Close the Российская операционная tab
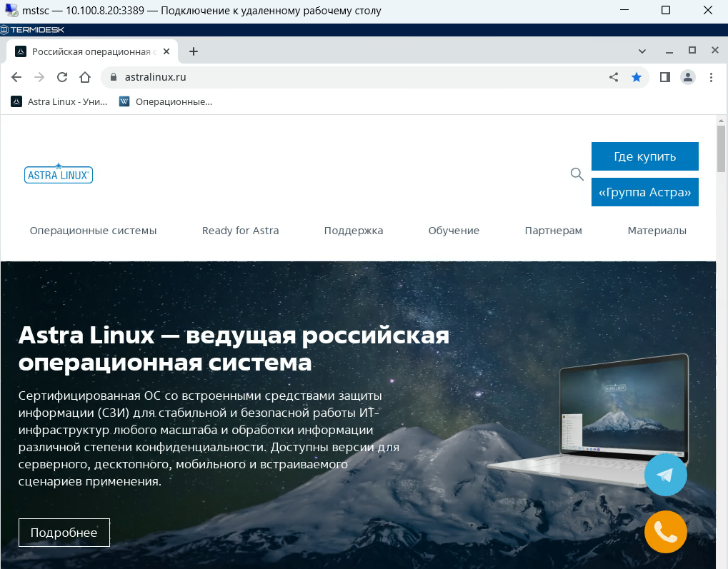 pos(166,51)
